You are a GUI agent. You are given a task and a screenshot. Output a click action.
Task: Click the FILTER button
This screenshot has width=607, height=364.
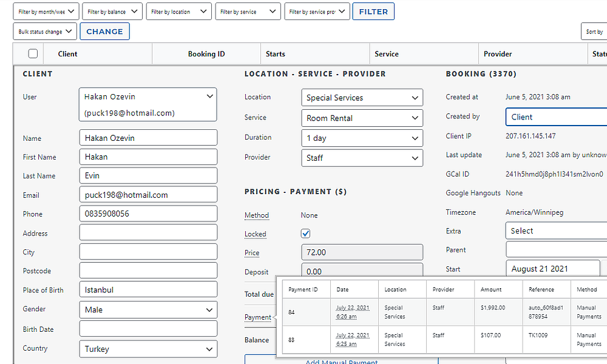pos(373,11)
